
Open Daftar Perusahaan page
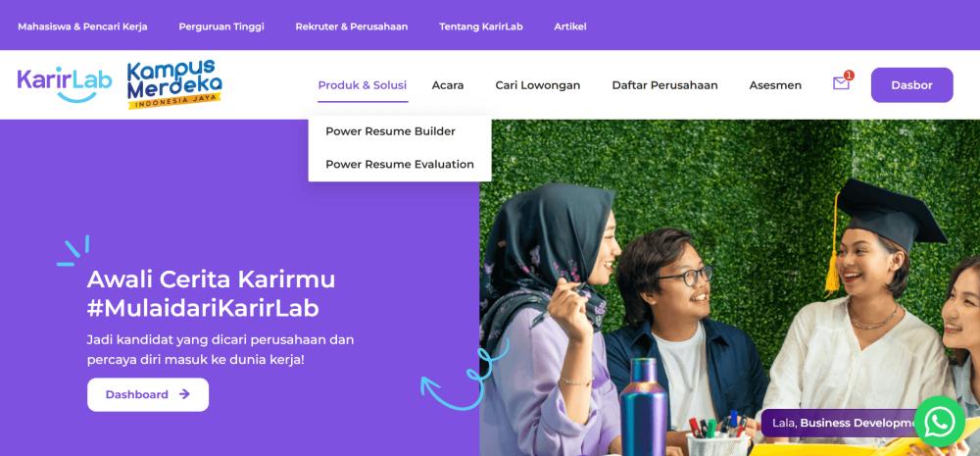[664, 85]
